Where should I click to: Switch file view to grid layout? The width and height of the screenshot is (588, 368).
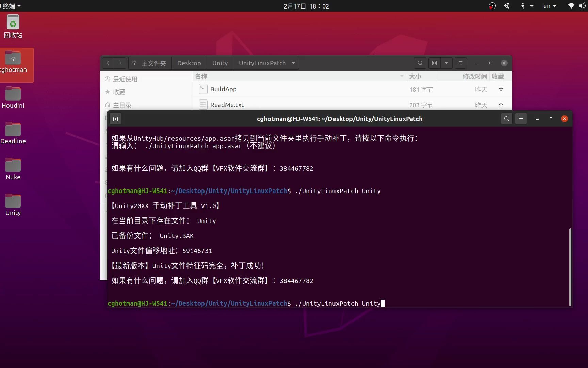(x=434, y=63)
